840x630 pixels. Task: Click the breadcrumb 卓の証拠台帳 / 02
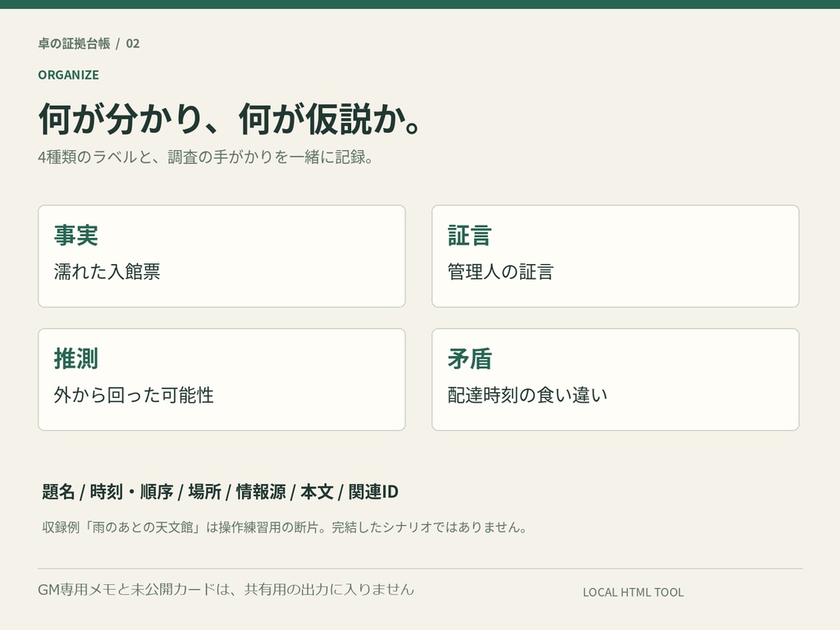point(89,43)
